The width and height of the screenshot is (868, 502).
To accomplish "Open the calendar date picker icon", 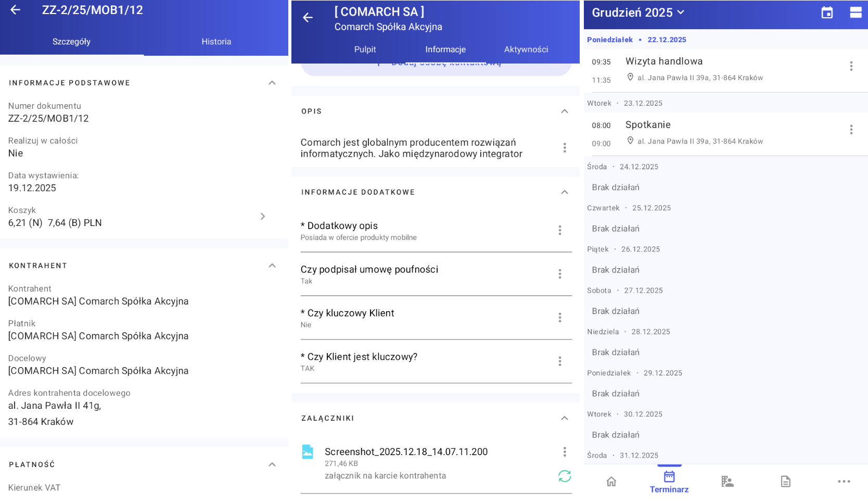I will [826, 12].
